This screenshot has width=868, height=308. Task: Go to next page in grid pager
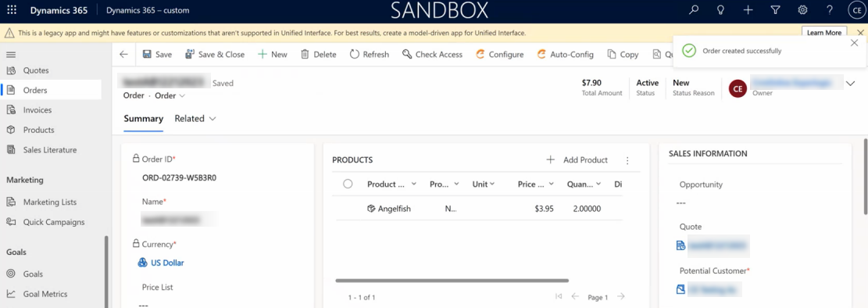click(x=621, y=297)
